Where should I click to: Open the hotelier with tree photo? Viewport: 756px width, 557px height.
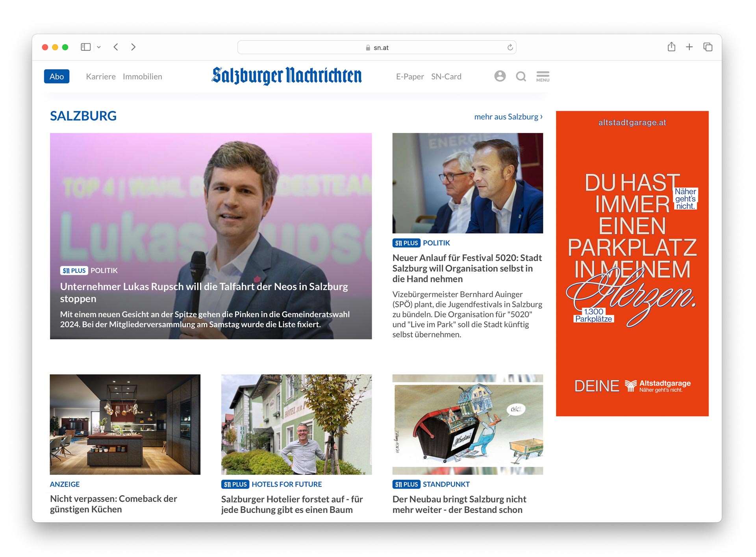click(x=296, y=424)
